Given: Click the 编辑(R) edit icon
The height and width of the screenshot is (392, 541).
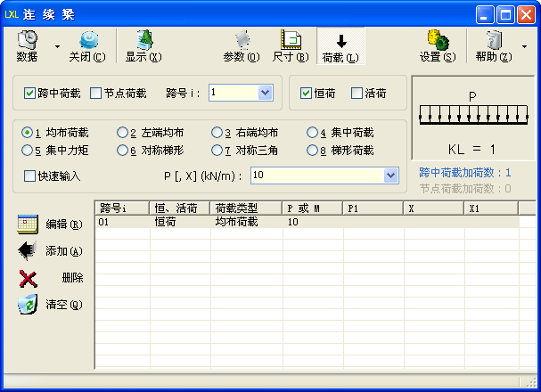Looking at the screenshot, I should 28,225.
